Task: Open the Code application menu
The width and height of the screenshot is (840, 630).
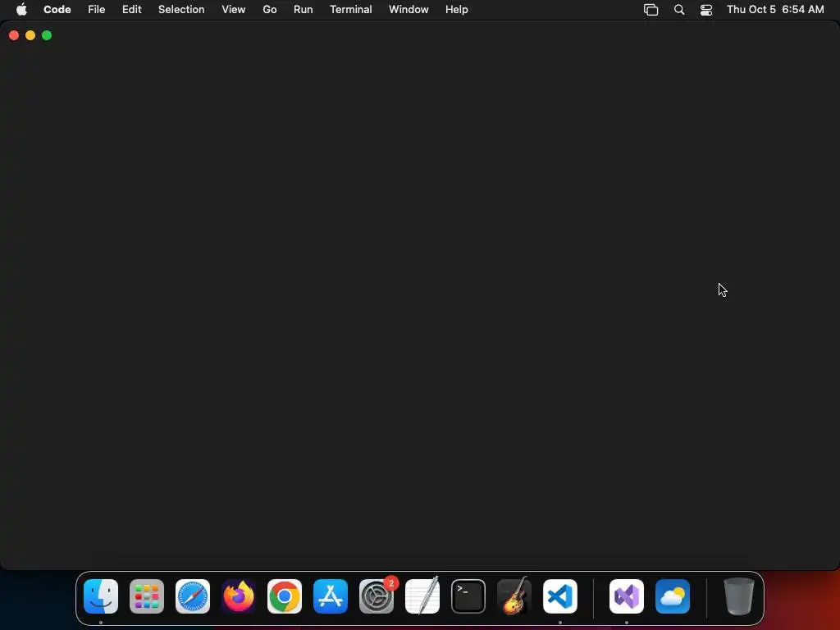Action: [x=57, y=10]
